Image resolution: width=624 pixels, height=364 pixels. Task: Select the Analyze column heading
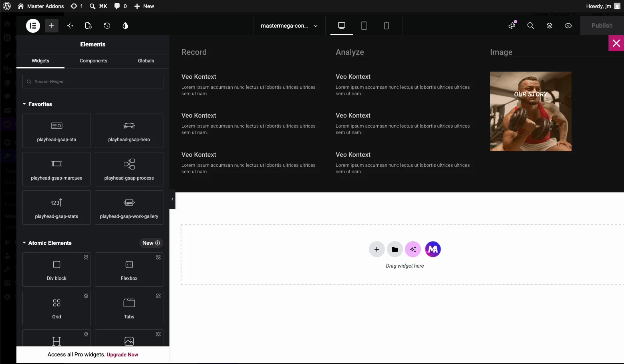pyautogui.click(x=350, y=52)
